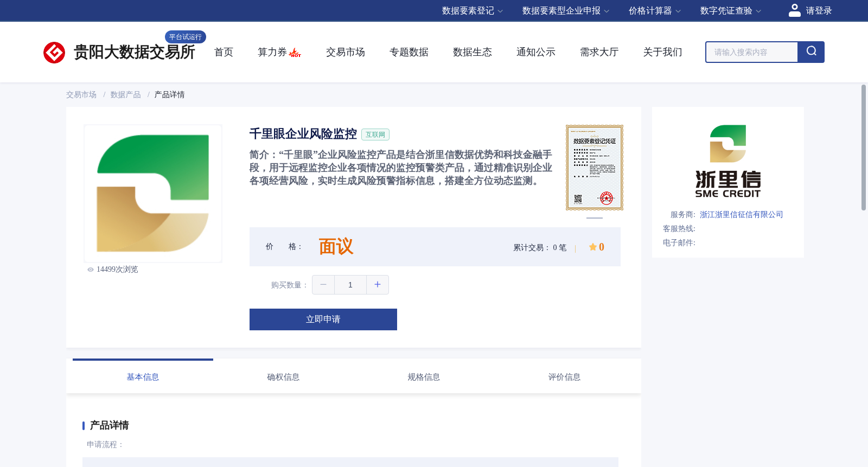Image resolution: width=868 pixels, height=467 pixels.
Task: Click the 产品详情 breadcrumb text
Action: point(170,95)
